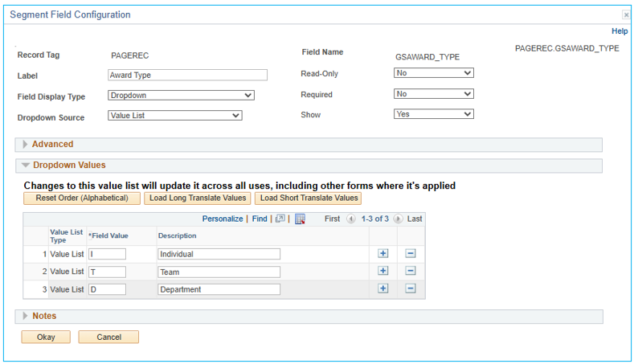The width and height of the screenshot is (634, 364).
Task: Click the 1-3 of 3 row counter
Action: click(x=374, y=219)
